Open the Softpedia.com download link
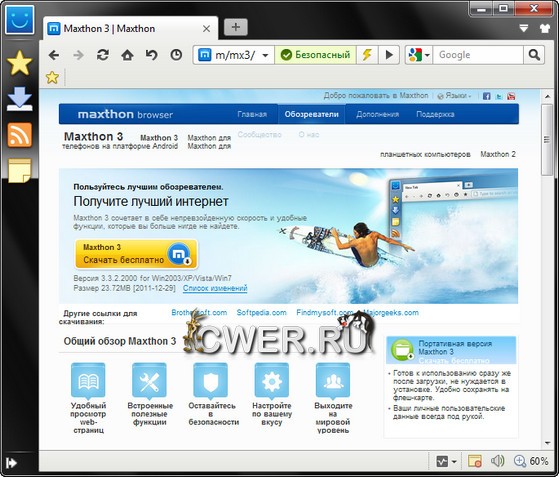This screenshot has width=559, height=477. (x=261, y=313)
